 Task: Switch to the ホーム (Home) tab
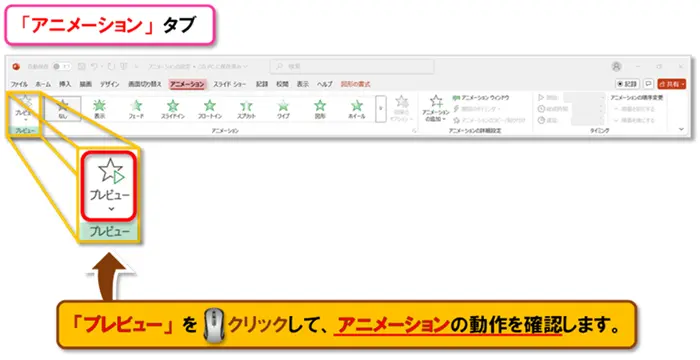43,84
